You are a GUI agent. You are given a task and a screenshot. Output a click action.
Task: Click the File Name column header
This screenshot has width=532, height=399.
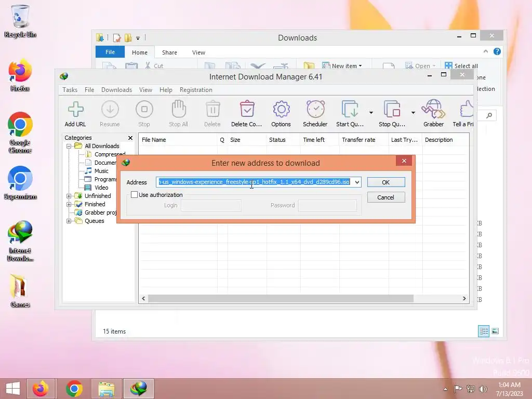pos(178,140)
